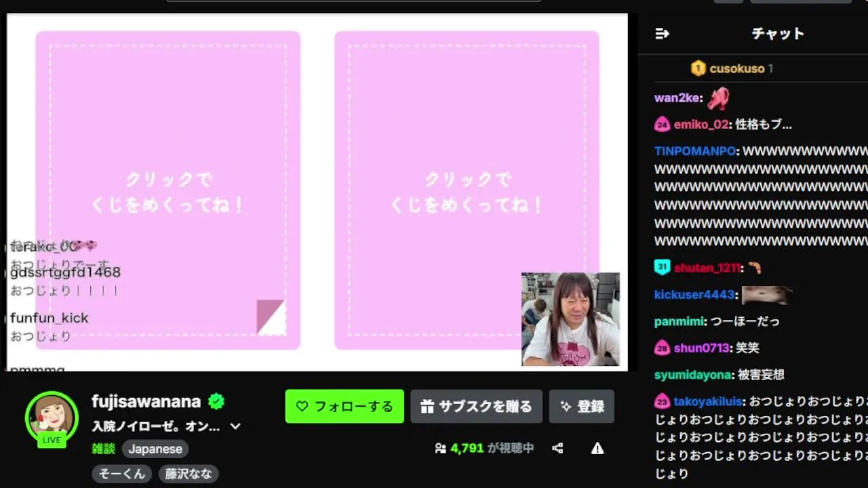Click the right lottery card to flip

point(467,190)
